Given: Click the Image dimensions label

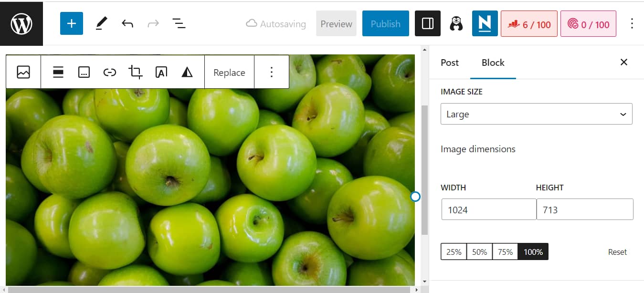Looking at the screenshot, I should coord(478,149).
